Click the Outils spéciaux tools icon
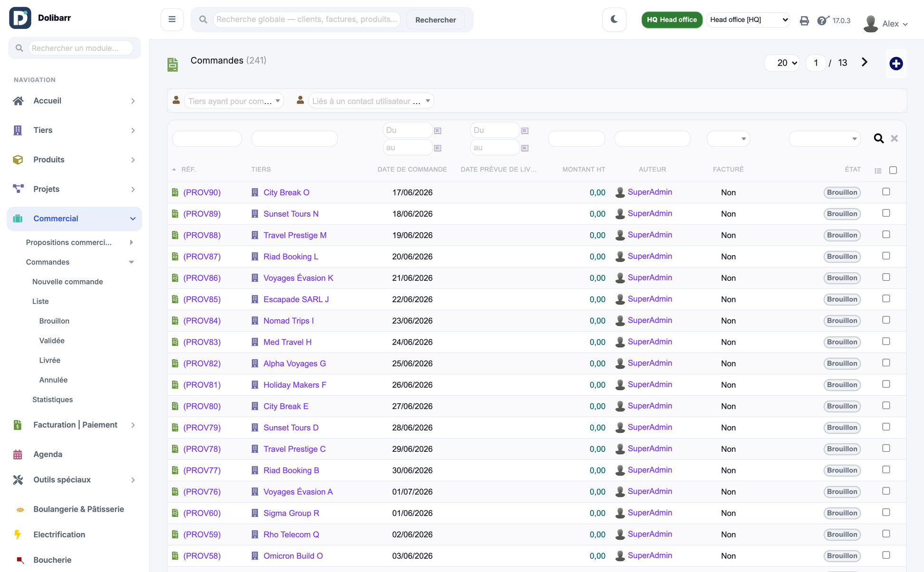The width and height of the screenshot is (924, 572). click(18, 480)
